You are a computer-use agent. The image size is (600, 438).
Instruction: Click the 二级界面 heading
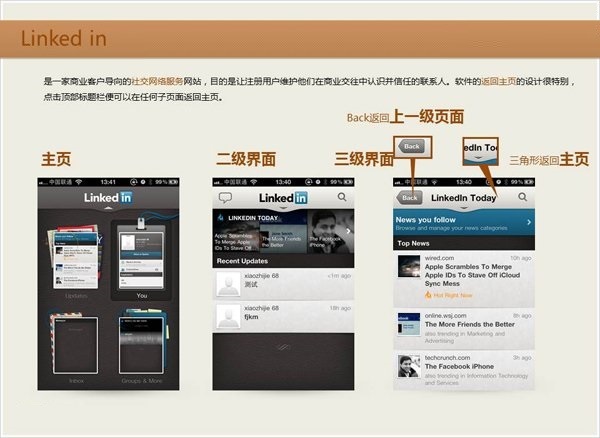click(x=246, y=159)
